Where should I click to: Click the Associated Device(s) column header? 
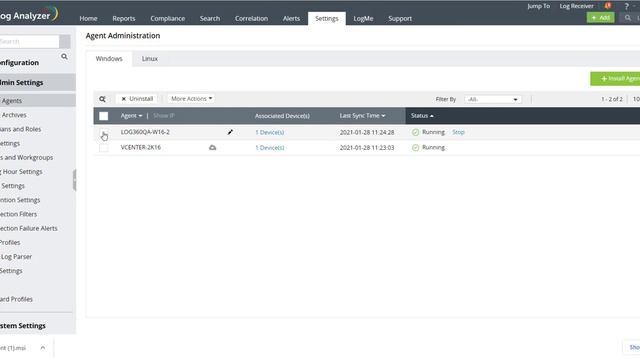coord(282,116)
